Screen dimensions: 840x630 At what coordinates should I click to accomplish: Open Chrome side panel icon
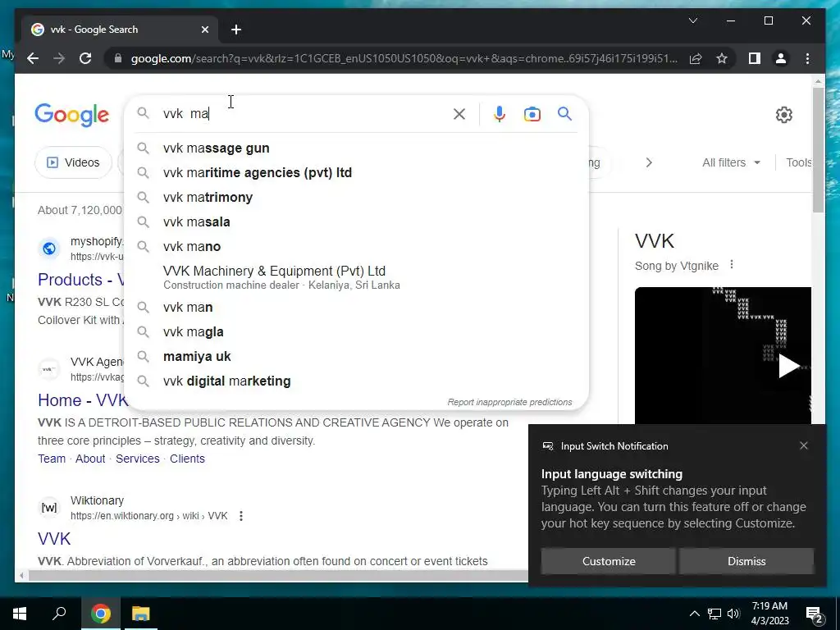tap(755, 58)
